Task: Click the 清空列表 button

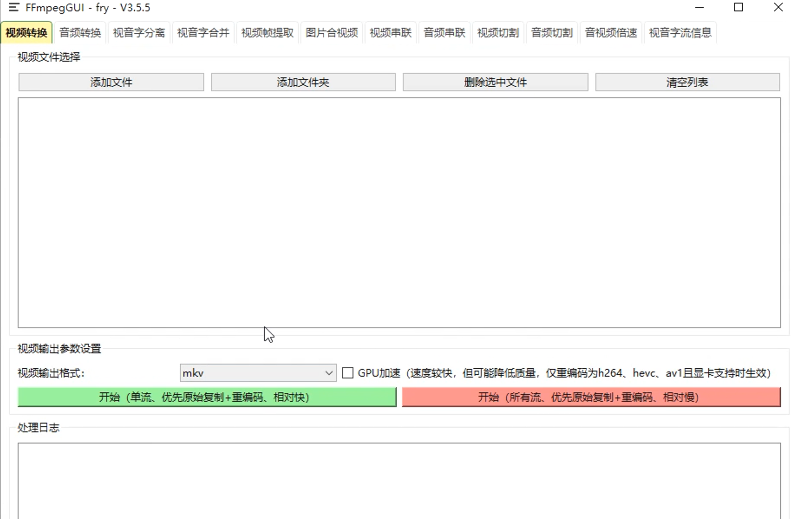Action: point(687,82)
